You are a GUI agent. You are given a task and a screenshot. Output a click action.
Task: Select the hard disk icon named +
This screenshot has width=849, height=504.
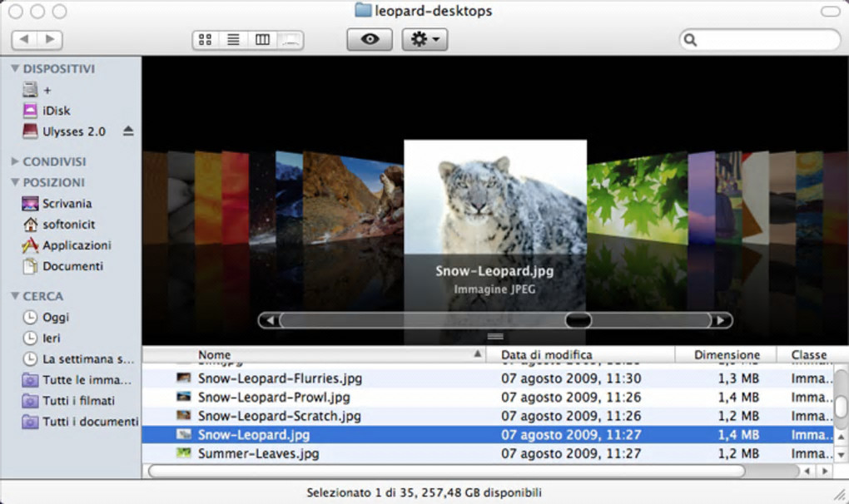pos(30,90)
